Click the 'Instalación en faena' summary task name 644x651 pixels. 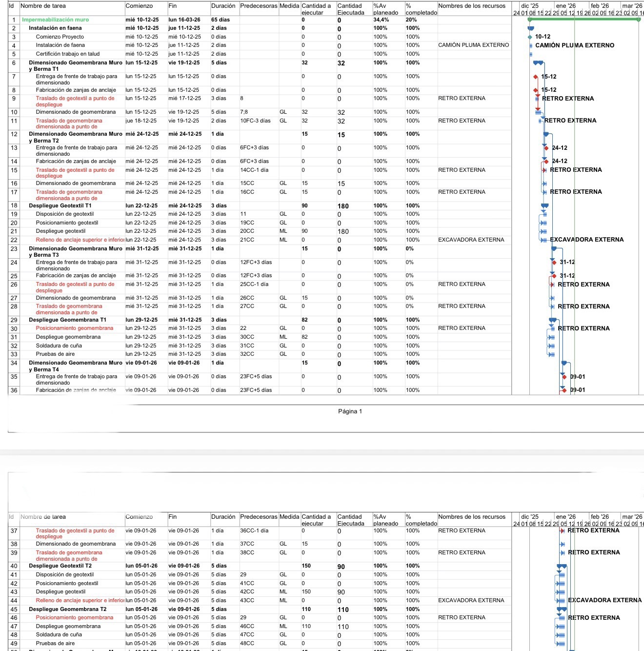point(55,28)
